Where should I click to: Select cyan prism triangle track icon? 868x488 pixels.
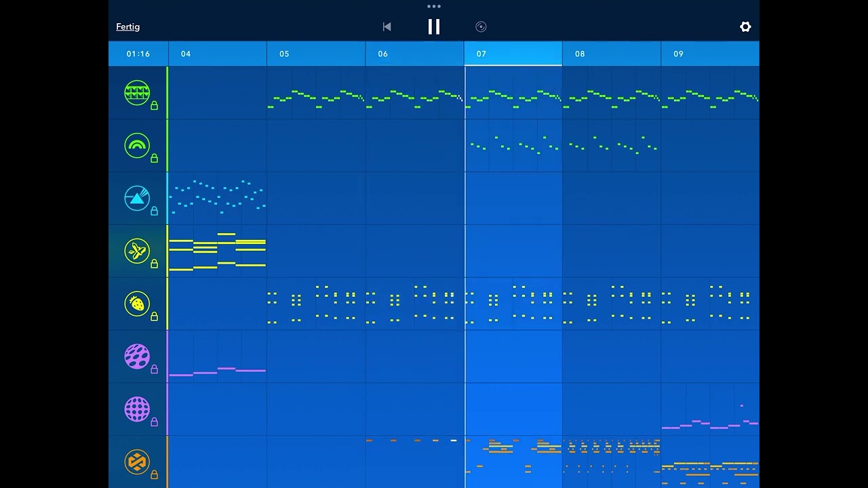click(137, 199)
